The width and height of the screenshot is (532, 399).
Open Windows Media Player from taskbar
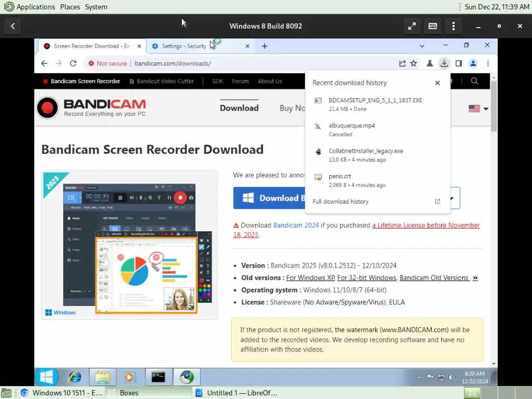click(129, 377)
